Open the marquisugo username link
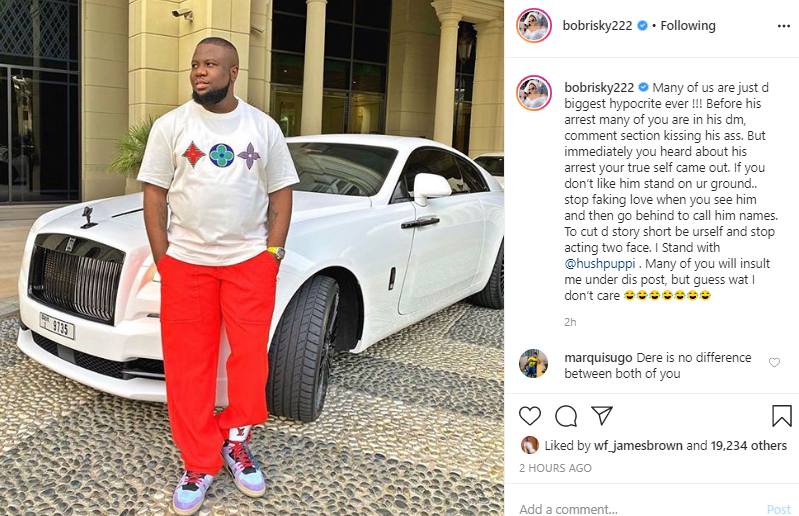This screenshot has height=516, width=799. click(598, 358)
